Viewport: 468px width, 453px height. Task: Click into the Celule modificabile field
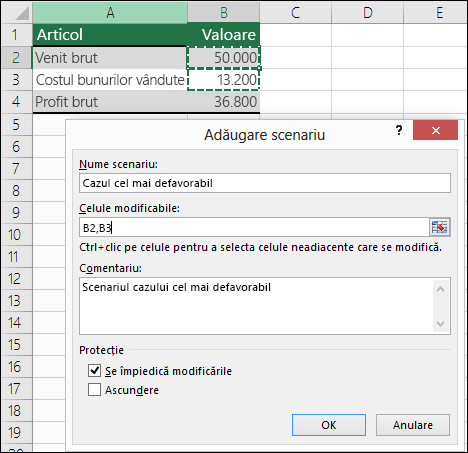click(x=254, y=228)
